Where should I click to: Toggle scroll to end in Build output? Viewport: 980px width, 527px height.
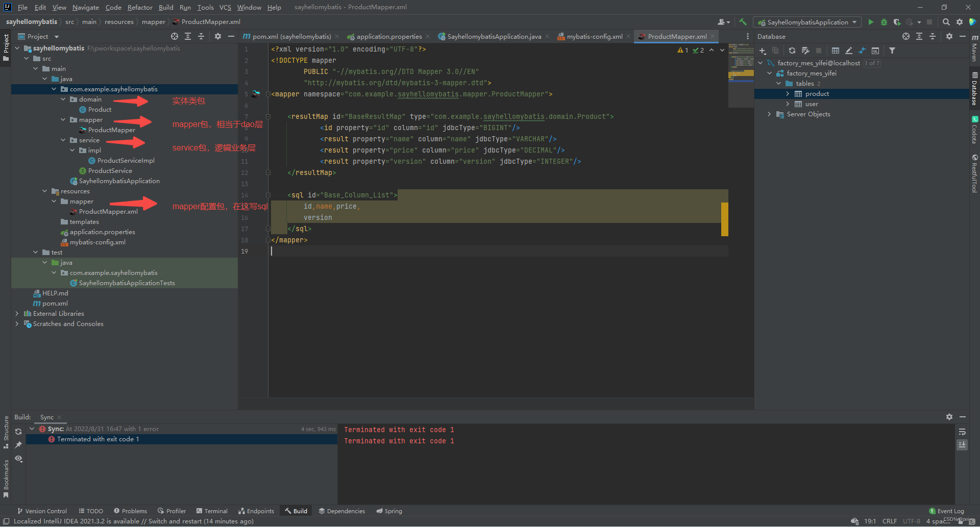pyautogui.click(x=962, y=445)
